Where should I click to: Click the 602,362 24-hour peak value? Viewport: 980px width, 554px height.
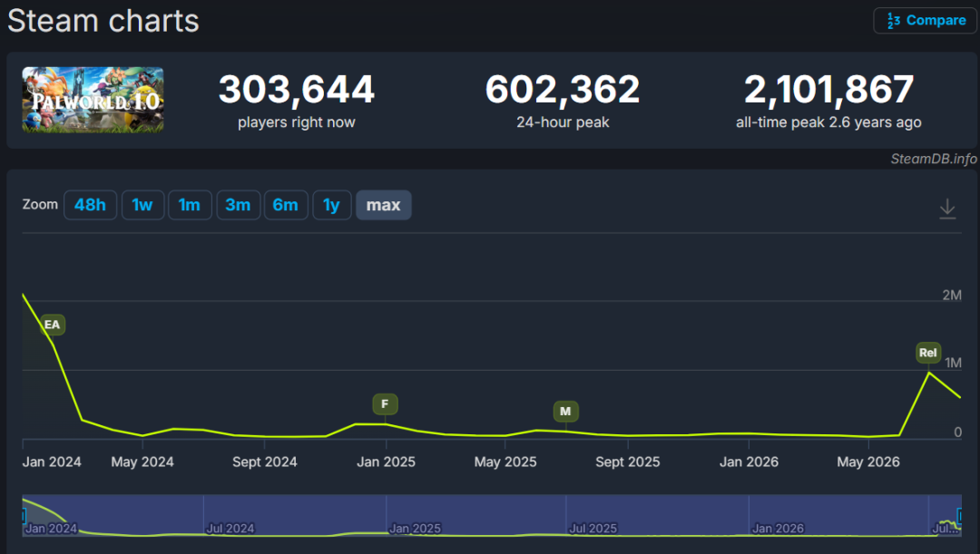click(x=563, y=90)
